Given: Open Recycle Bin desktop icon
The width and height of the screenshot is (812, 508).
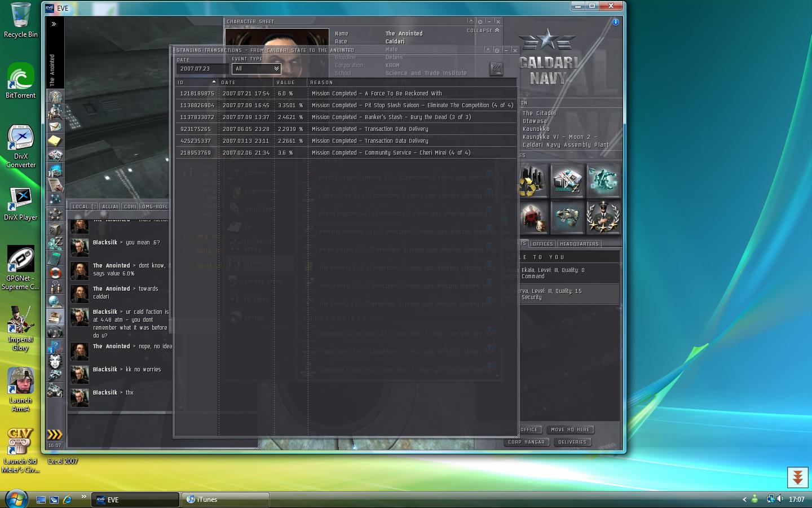Looking at the screenshot, I should [21, 20].
